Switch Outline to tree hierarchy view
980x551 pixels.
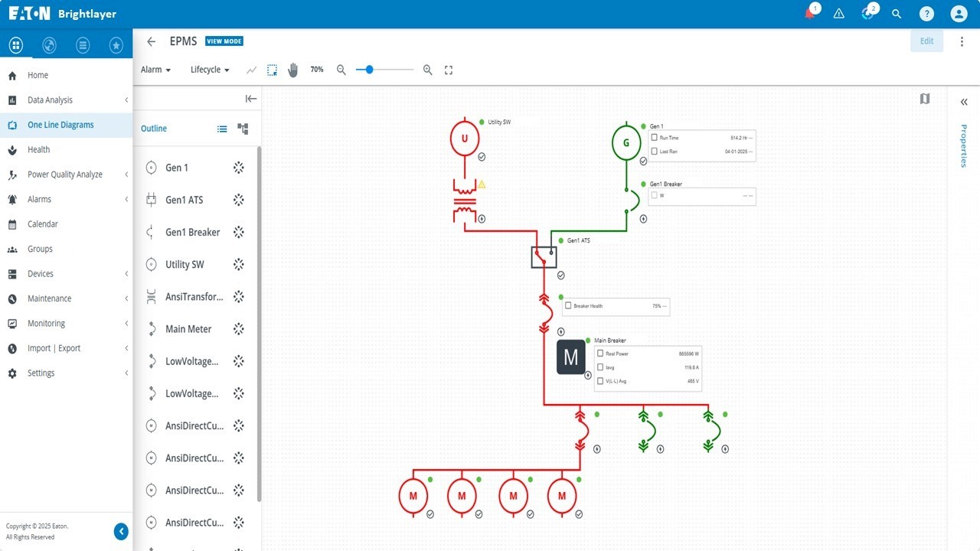242,129
